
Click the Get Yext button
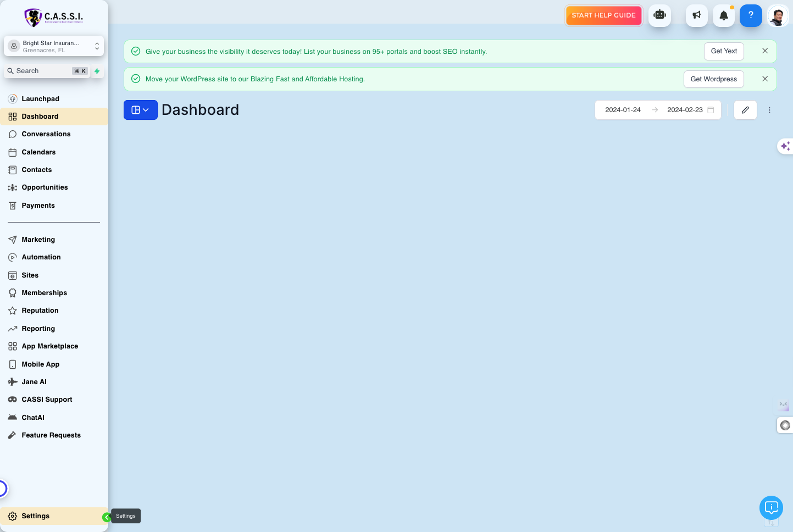(x=724, y=51)
